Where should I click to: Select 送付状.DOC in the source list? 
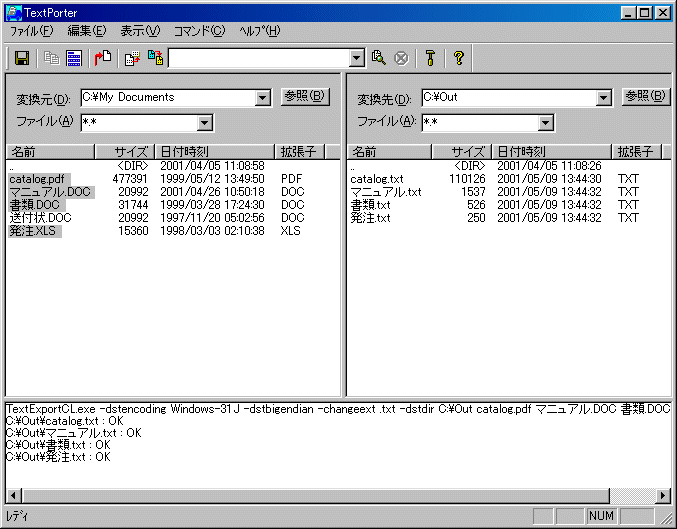[x=40, y=217]
